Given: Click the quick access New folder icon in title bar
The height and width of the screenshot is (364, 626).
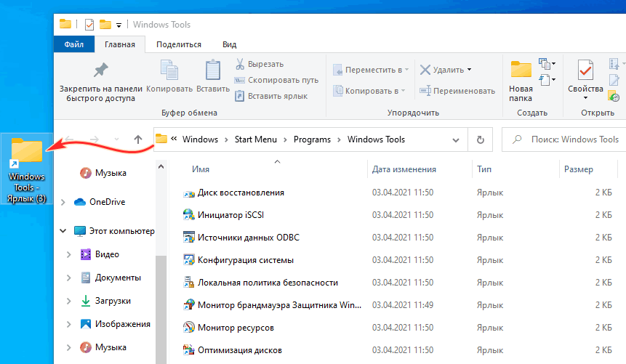Looking at the screenshot, I should click(105, 25).
